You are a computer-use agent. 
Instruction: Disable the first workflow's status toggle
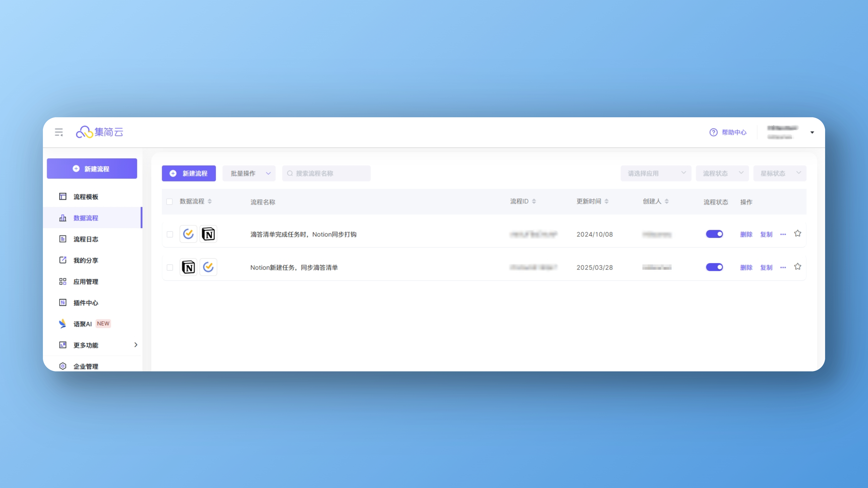[714, 234]
